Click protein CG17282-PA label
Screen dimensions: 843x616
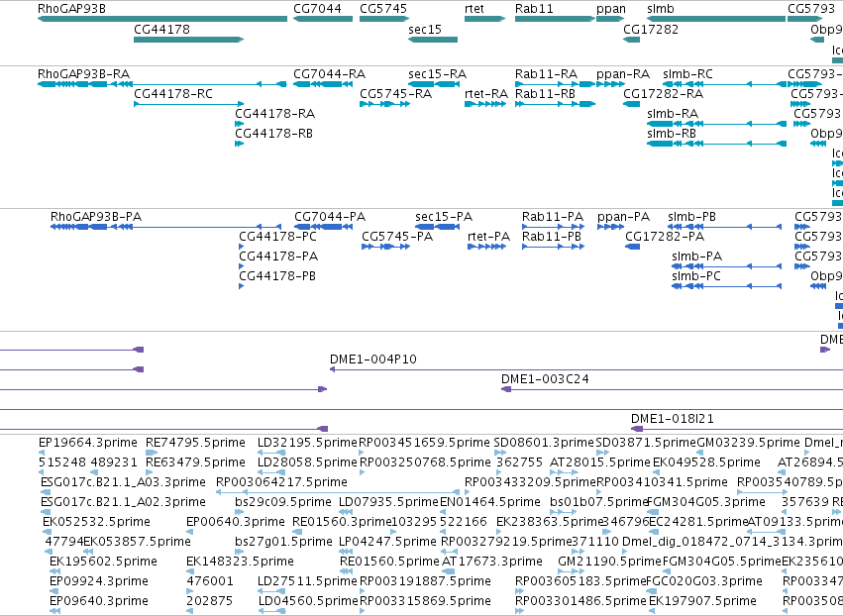click(x=665, y=237)
